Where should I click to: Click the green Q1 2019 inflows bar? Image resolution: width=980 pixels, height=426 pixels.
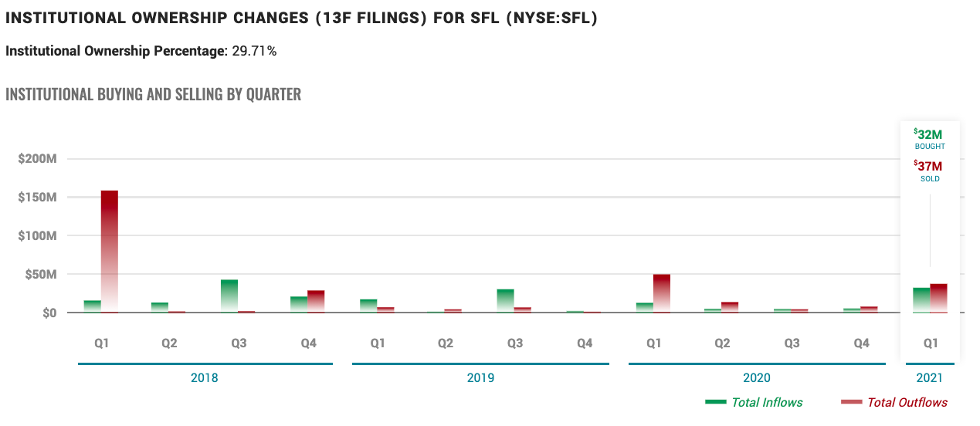tap(368, 306)
